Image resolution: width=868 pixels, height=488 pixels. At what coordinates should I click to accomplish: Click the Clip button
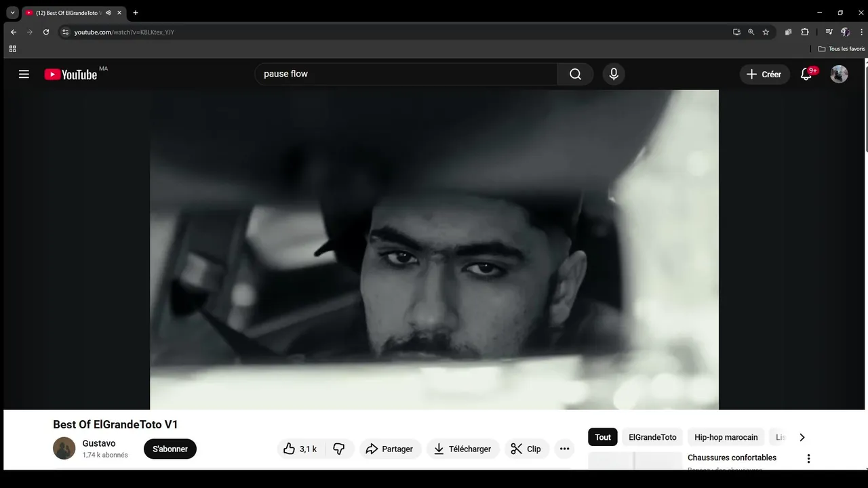coord(526,449)
